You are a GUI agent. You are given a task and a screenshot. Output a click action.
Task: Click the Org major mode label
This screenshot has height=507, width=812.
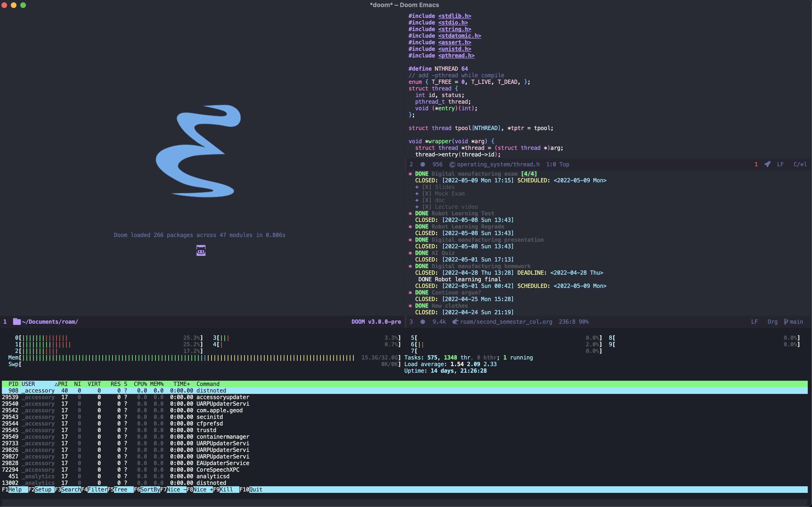772,322
